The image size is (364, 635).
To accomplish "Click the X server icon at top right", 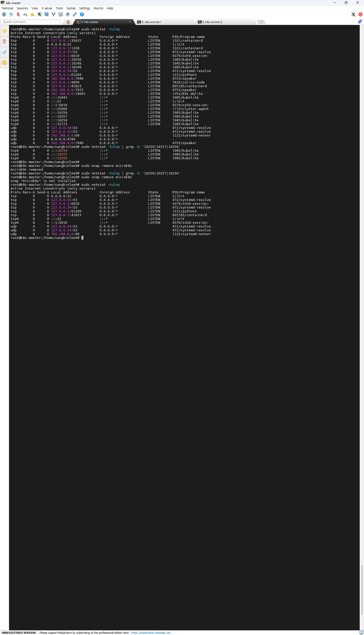I will (x=353, y=14).
